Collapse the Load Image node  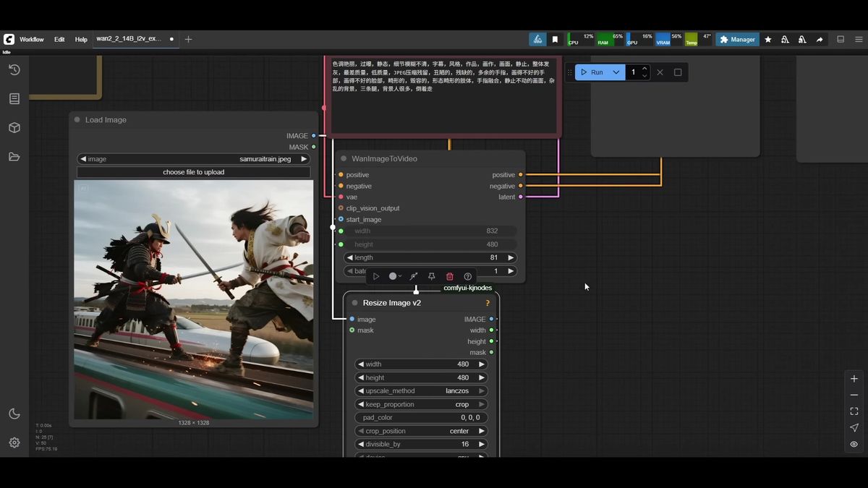(77, 120)
